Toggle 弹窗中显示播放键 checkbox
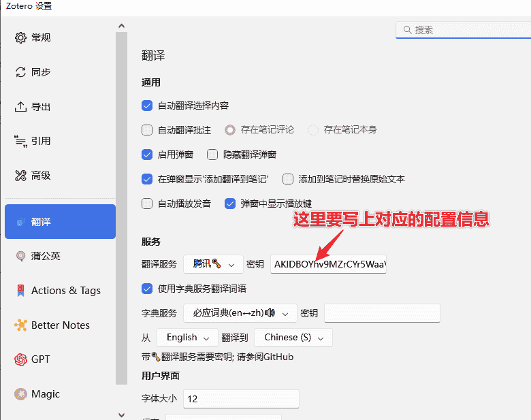Image resolution: width=531 pixels, height=420 pixels. 230,204
